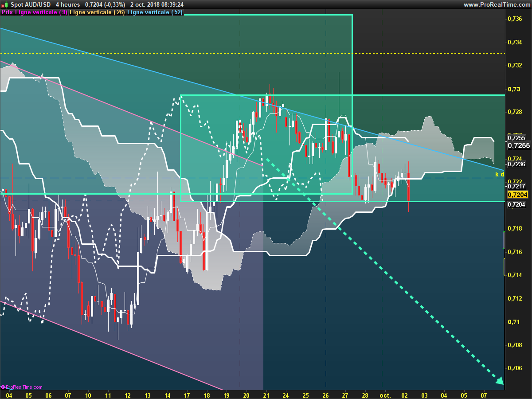Click the orange 0,7204 current price tag

pyautogui.click(x=518, y=195)
